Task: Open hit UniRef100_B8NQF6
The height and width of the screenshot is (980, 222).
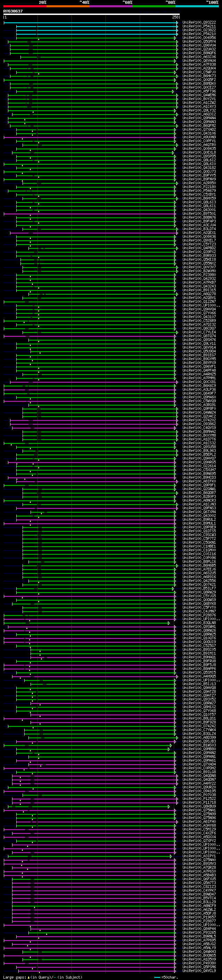Action: pyautogui.click(x=199, y=53)
